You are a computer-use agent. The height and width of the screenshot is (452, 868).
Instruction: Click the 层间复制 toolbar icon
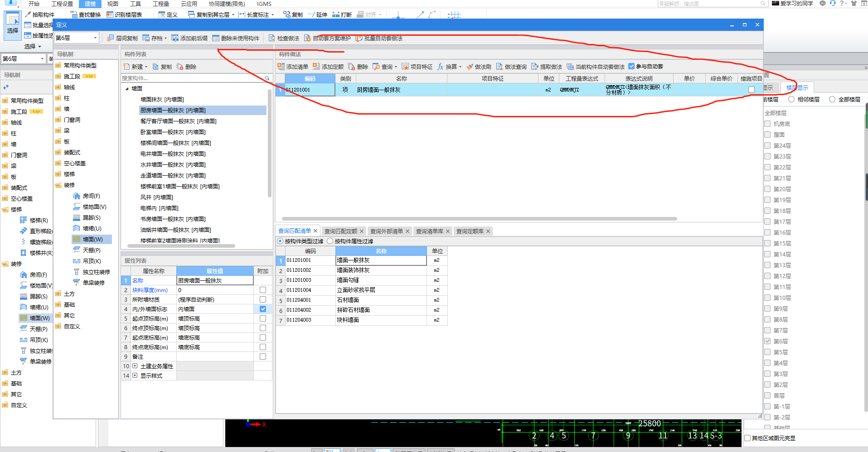click(x=111, y=38)
